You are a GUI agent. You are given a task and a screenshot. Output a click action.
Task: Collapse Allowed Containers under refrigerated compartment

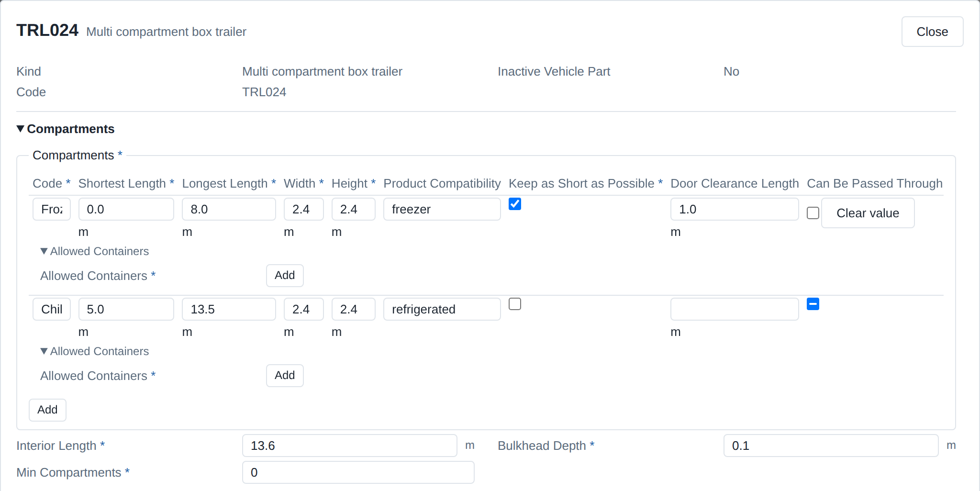tap(95, 351)
